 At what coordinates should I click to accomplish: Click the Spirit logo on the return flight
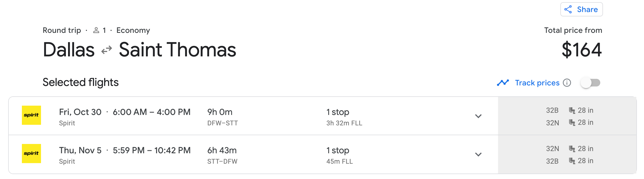pyautogui.click(x=31, y=154)
